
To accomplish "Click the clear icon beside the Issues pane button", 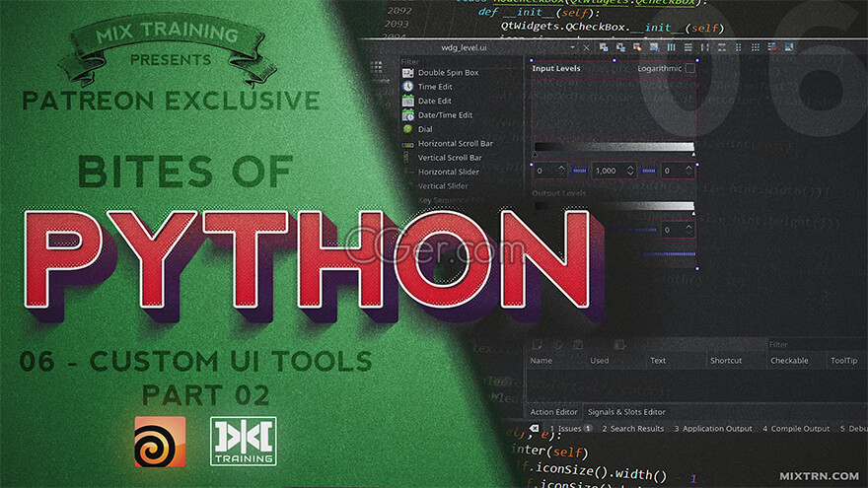I will coord(535,428).
